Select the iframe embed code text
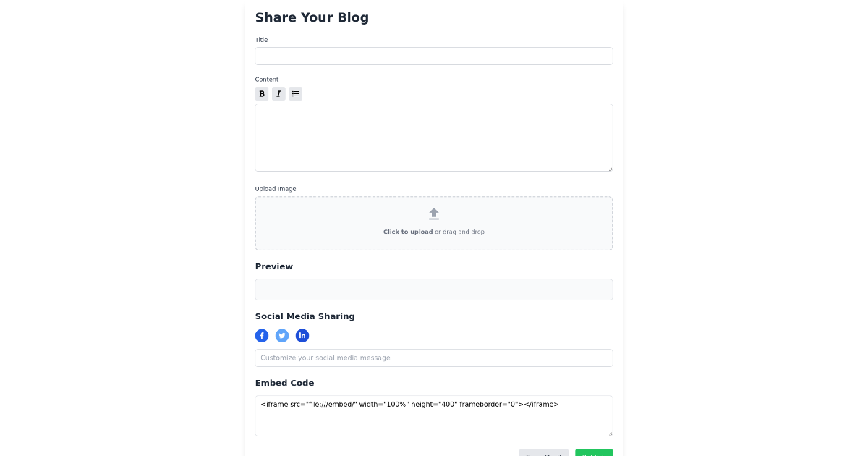The width and height of the screenshot is (868, 456). tap(409, 405)
